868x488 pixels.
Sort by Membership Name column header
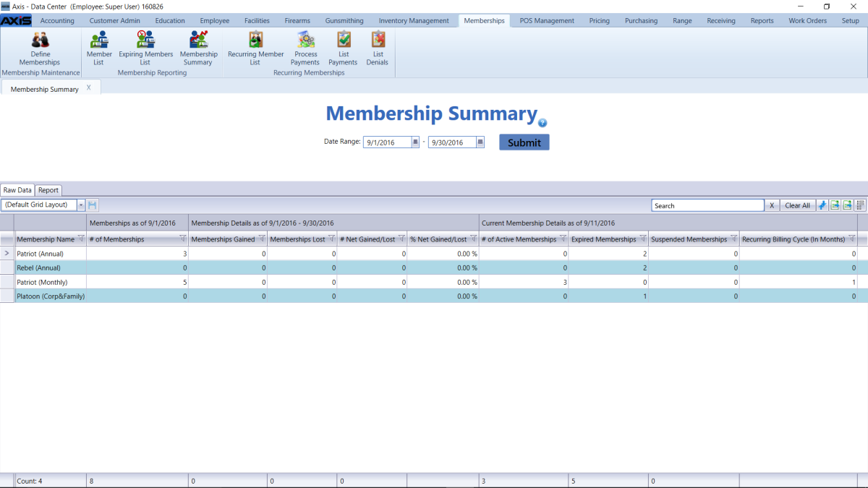click(45, 239)
